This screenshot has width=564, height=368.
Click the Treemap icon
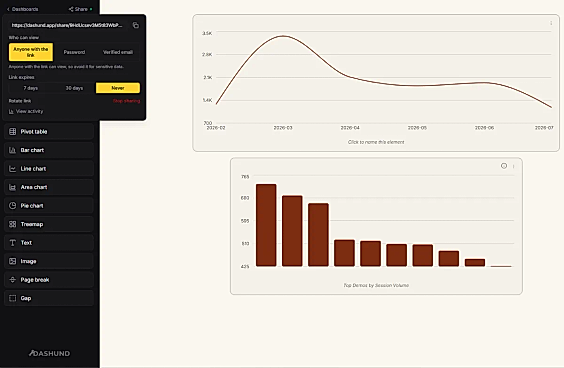(x=13, y=224)
